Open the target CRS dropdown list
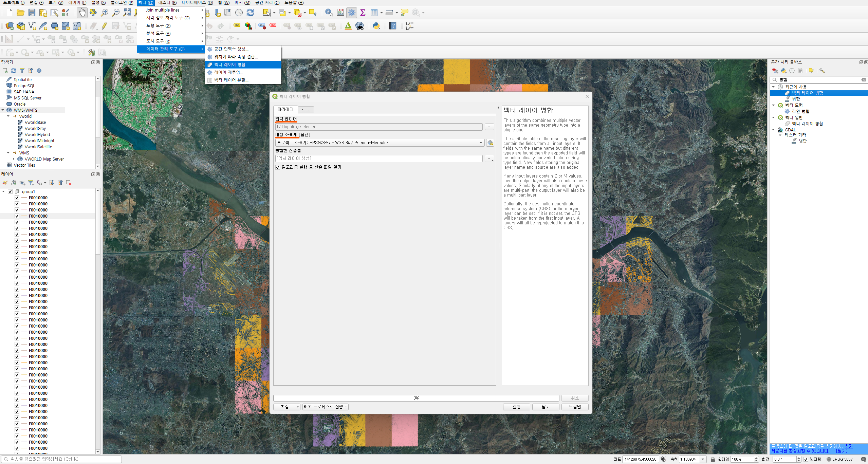The width and height of the screenshot is (868, 464). (x=481, y=143)
